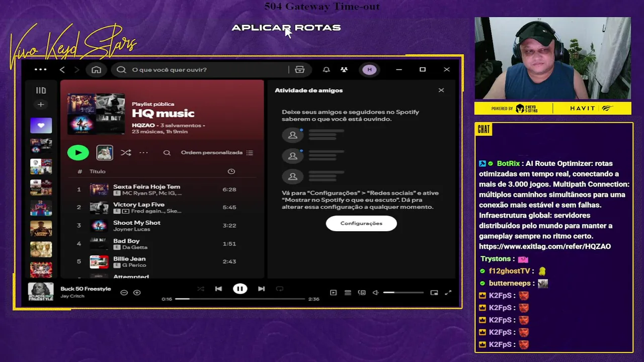The height and width of the screenshot is (362, 644).
Task: Click the Billie Jean track cover
Action: (99, 261)
